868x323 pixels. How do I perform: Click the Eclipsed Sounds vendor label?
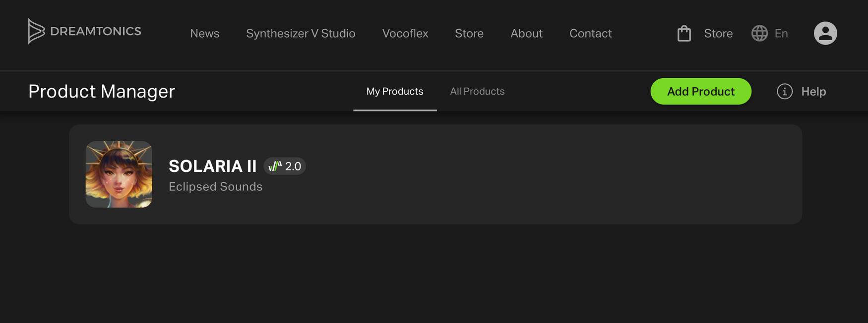pyautogui.click(x=215, y=187)
